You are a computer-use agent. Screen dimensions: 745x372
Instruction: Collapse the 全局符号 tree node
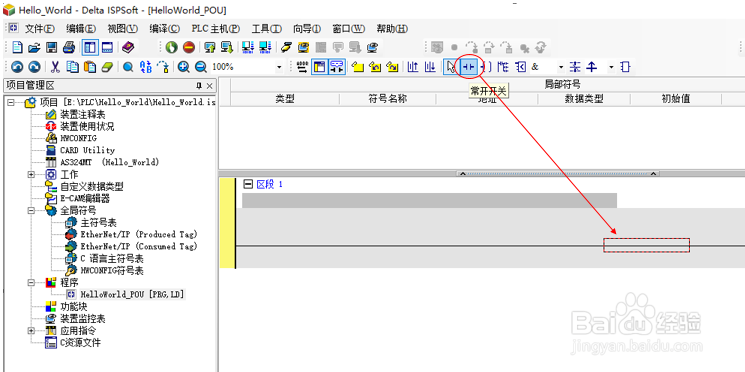coord(31,210)
